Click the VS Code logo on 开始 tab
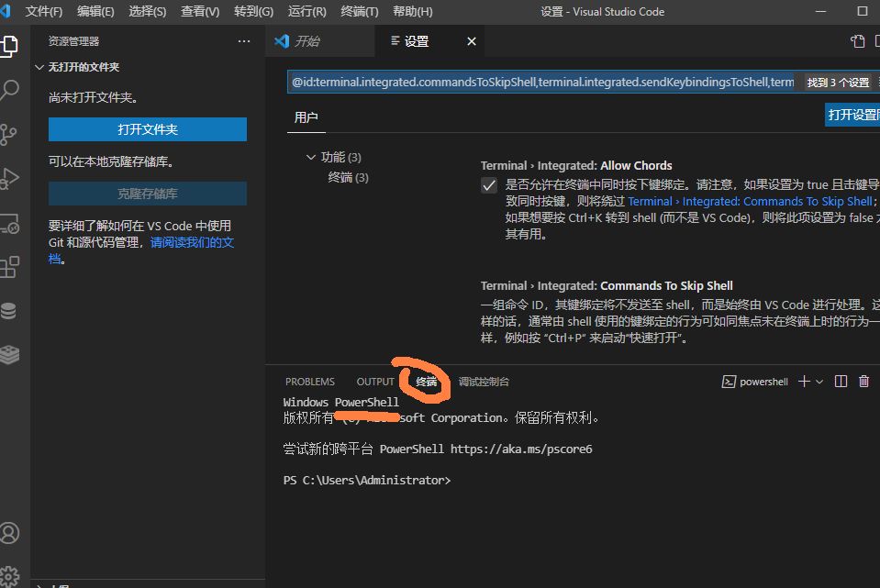880x588 pixels. tap(282, 41)
